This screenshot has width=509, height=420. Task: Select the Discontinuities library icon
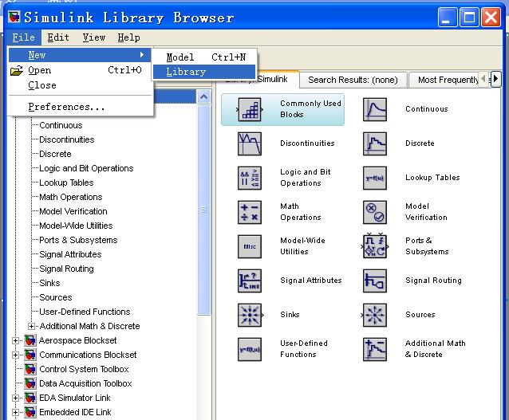pos(249,143)
